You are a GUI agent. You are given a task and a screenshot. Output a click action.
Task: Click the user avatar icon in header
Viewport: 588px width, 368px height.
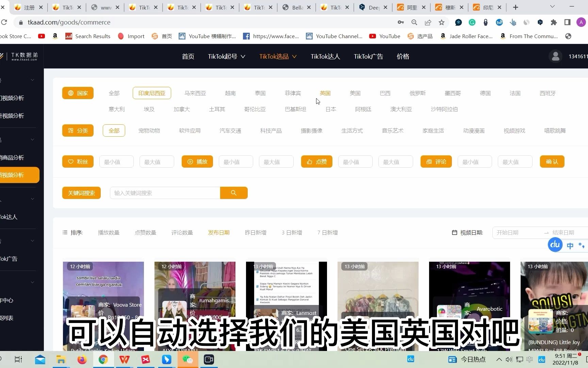tap(555, 56)
